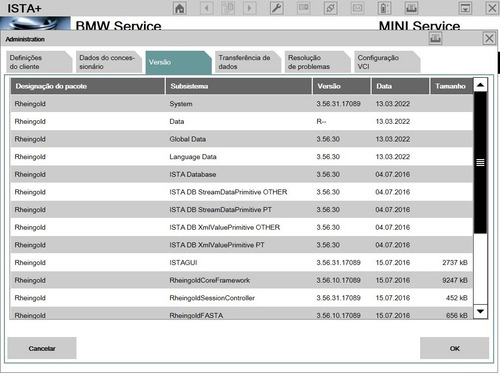Click the Subsistema column header
This screenshot has height=376, width=500.
239,86
